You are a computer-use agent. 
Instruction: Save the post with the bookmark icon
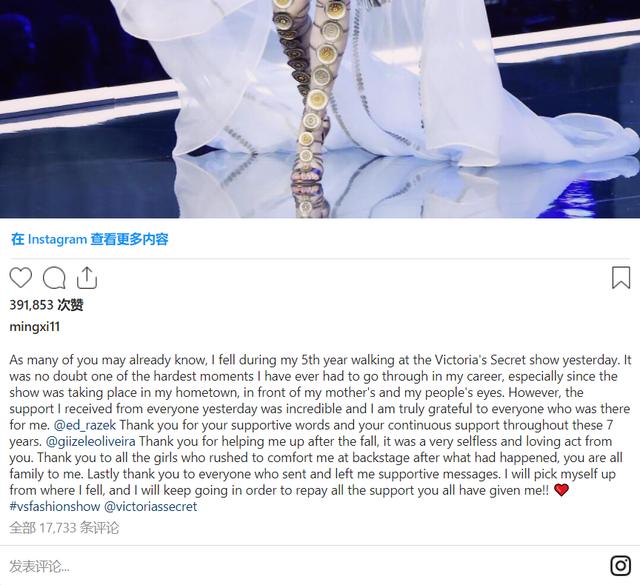pyautogui.click(x=621, y=278)
